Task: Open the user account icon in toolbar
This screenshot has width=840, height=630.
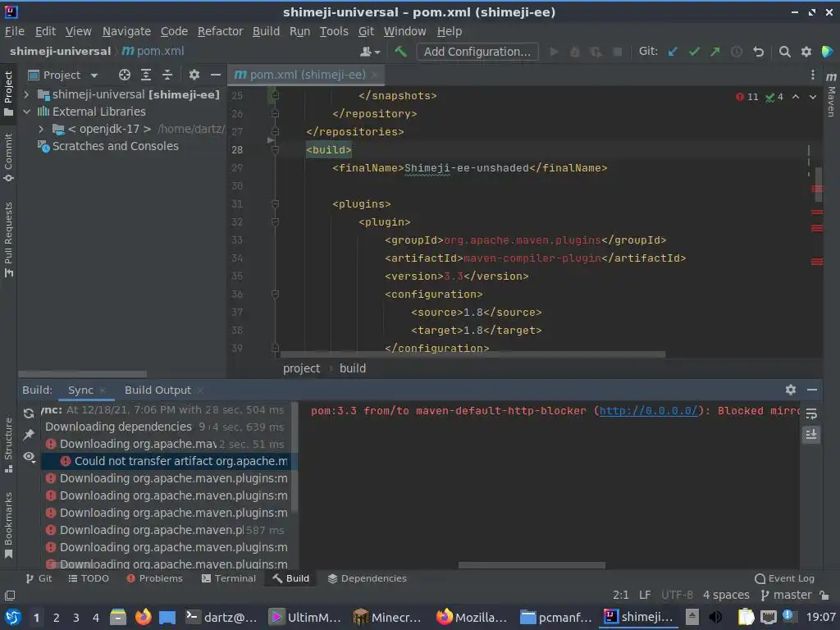Action: point(370,52)
